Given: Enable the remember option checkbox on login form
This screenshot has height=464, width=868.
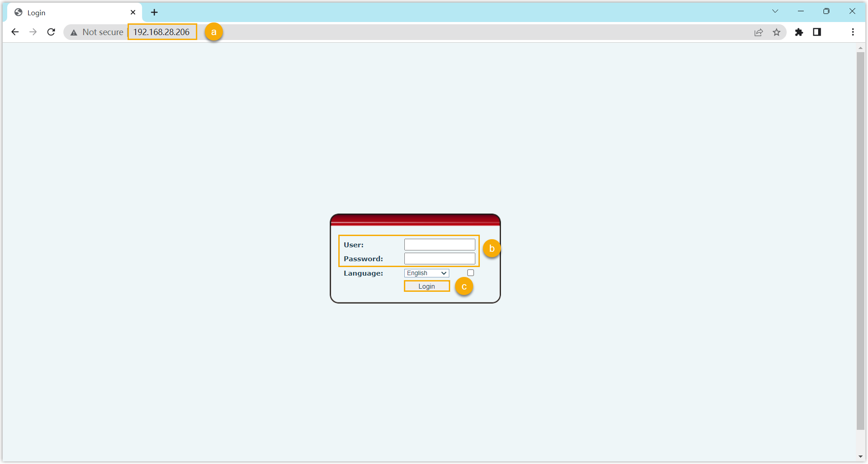Looking at the screenshot, I should [470, 272].
